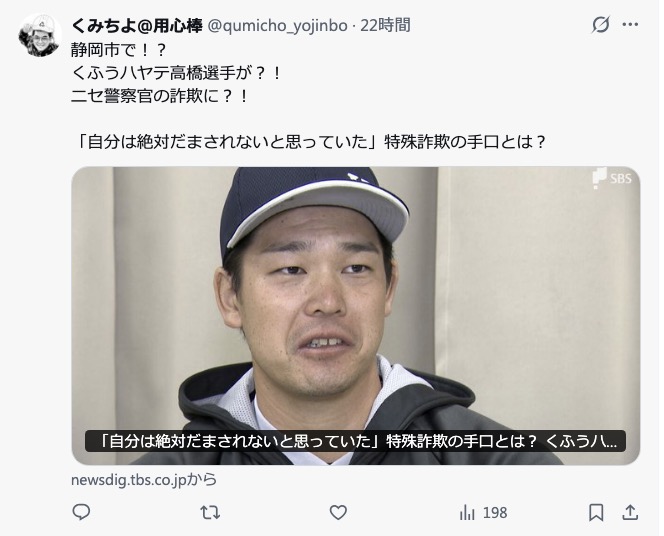Viewport: 664px width, 536px height.
Task: Click display name くみちよ@用心棒
Action: tap(137, 26)
